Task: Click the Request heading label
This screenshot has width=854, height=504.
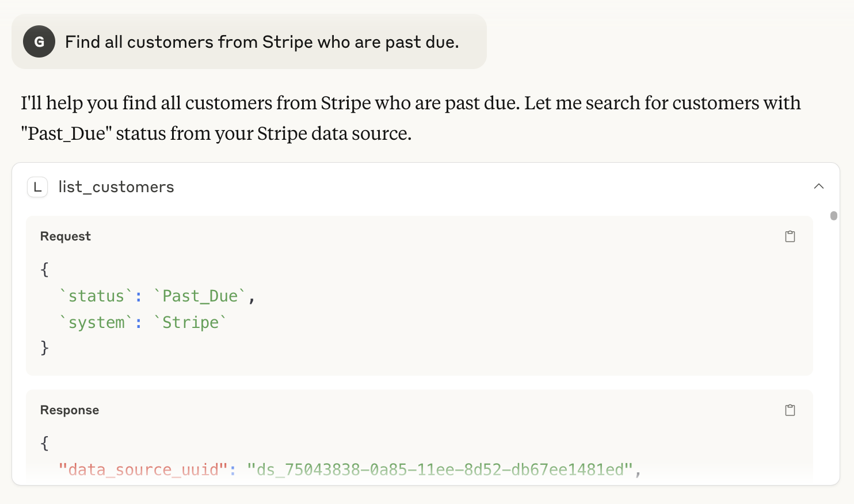Action: coord(66,236)
